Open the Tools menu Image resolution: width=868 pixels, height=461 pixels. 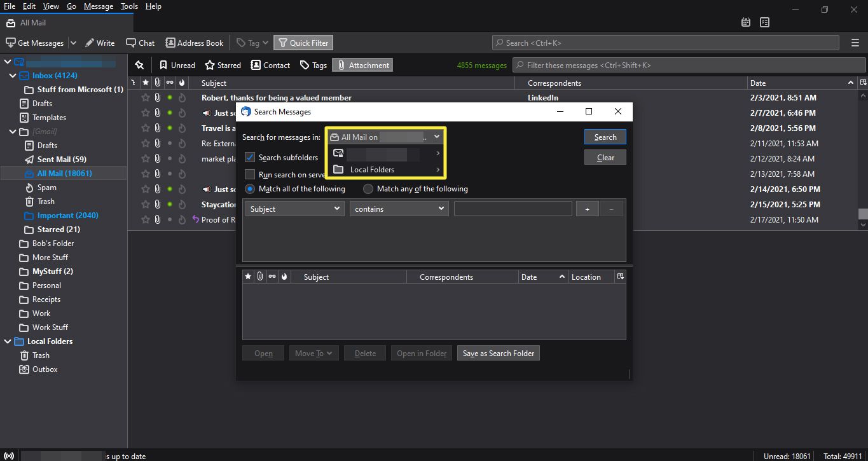(x=129, y=6)
